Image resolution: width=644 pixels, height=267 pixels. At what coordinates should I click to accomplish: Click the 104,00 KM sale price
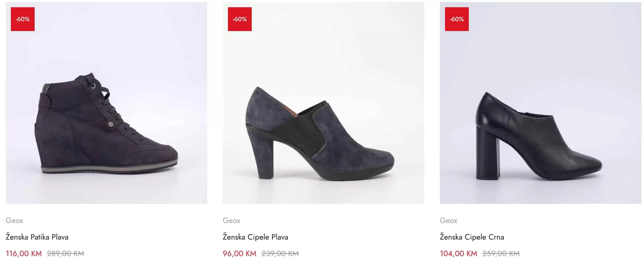[x=458, y=254]
